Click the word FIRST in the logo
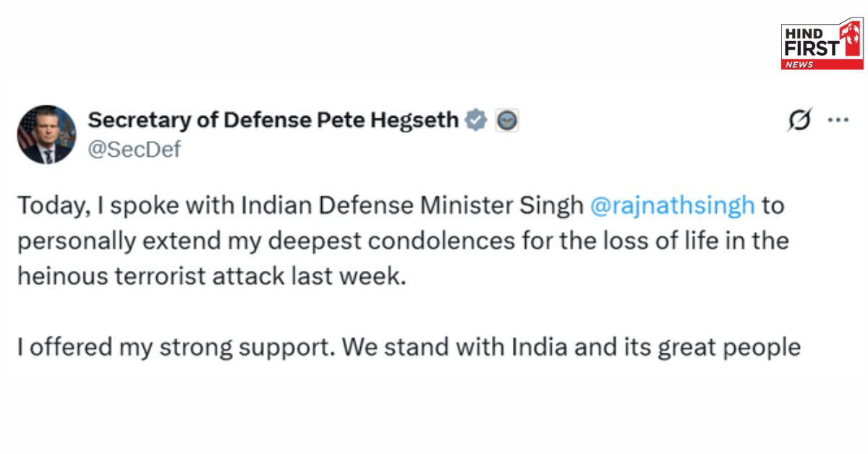The image size is (868, 454). click(810, 48)
